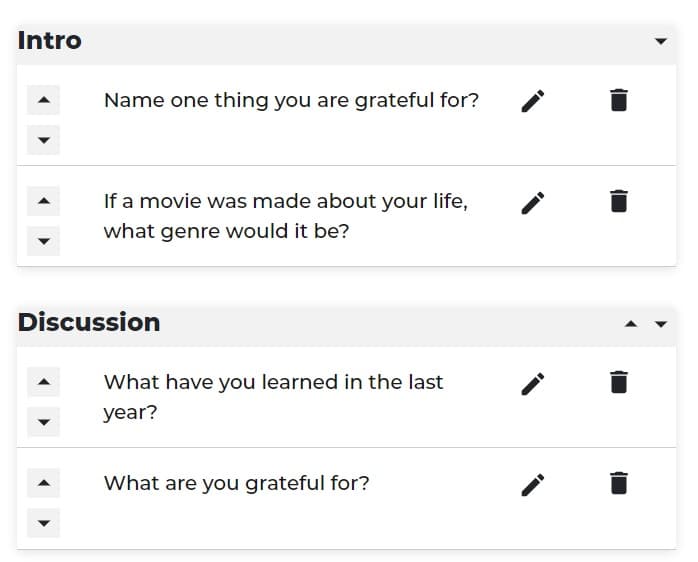Image resolution: width=698 pixels, height=562 pixels.
Task: Delete the 'What are you grateful for?' question
Action: pyautogui.click(x=618, y=483)
